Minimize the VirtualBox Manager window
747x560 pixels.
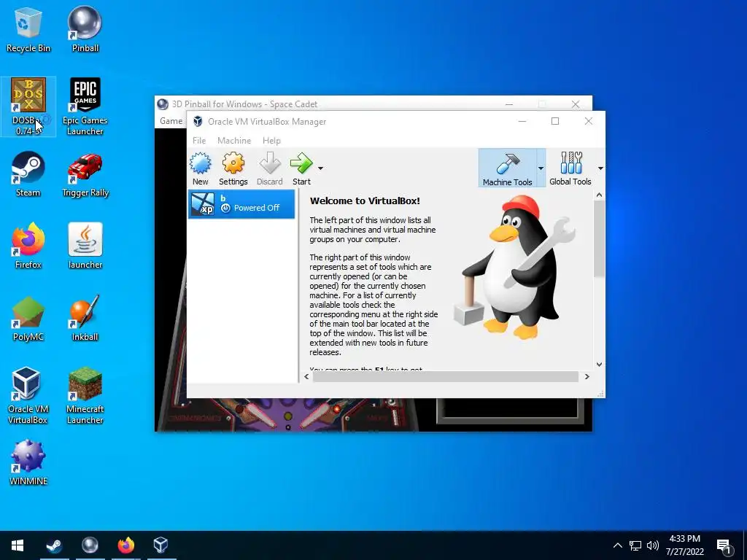(522, 121)
